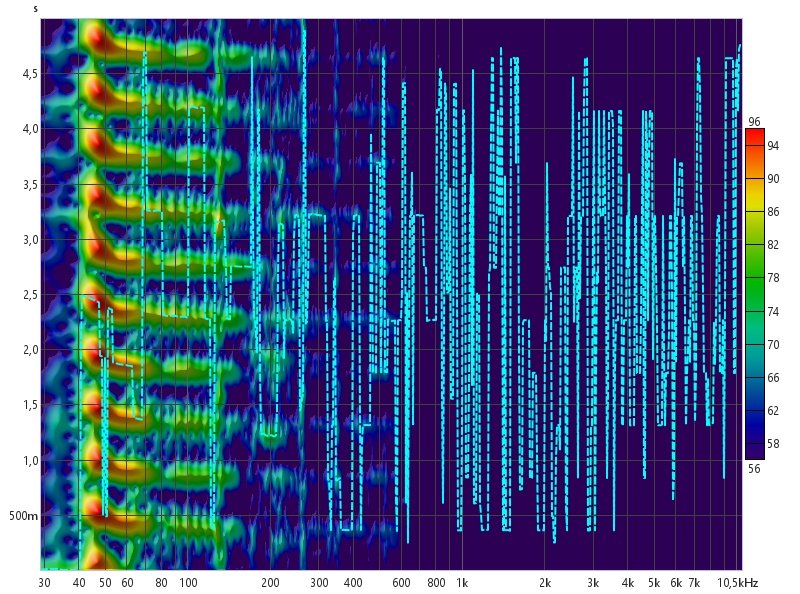800x594 pixels.
Task: Select the '5k' frequency tick label
Action: click(654, 583)
